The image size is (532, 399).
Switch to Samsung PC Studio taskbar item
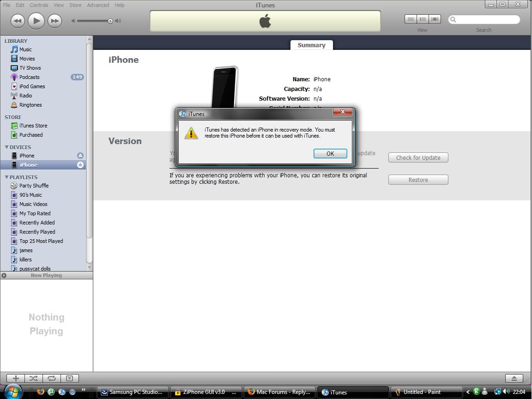click(133, 392)
